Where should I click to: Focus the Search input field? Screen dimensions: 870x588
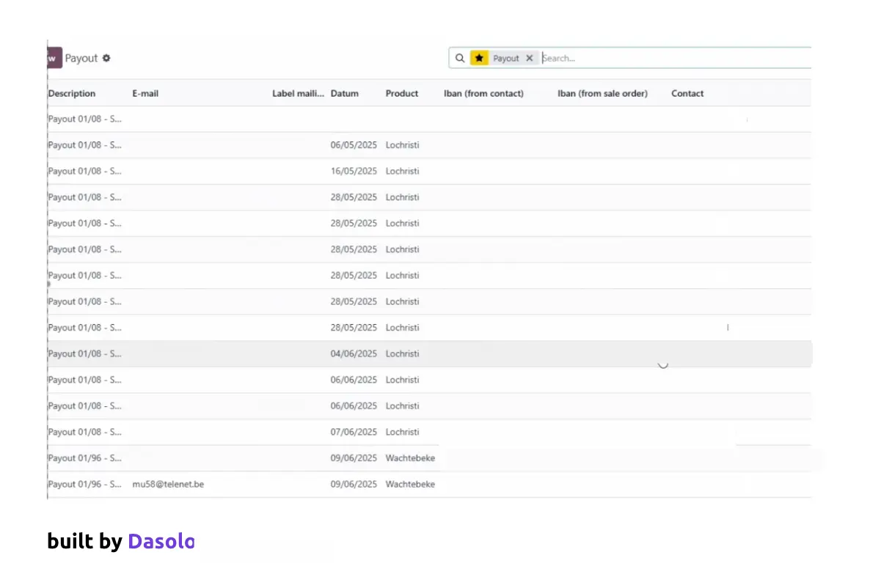pyautogui.click(x=660, y=58)
